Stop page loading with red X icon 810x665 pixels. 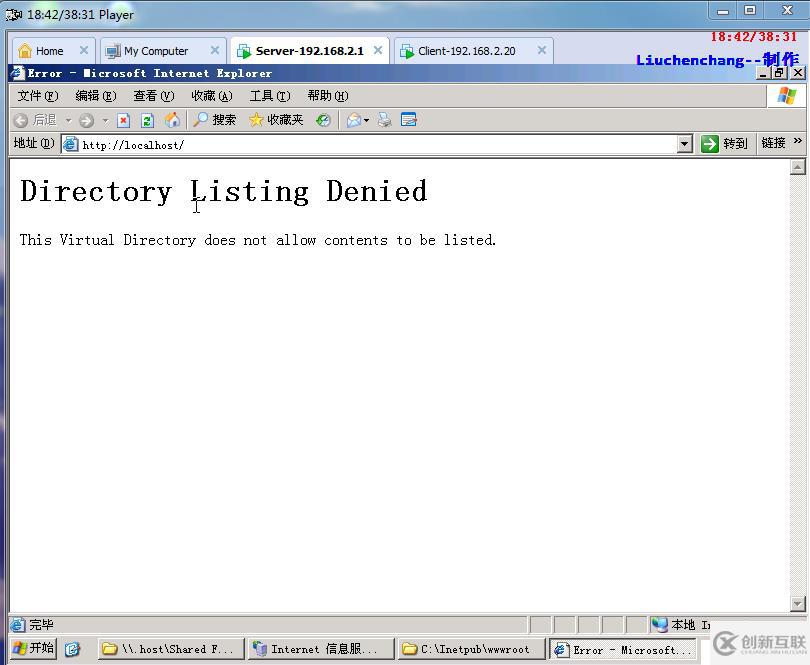(x=123, y=120)
